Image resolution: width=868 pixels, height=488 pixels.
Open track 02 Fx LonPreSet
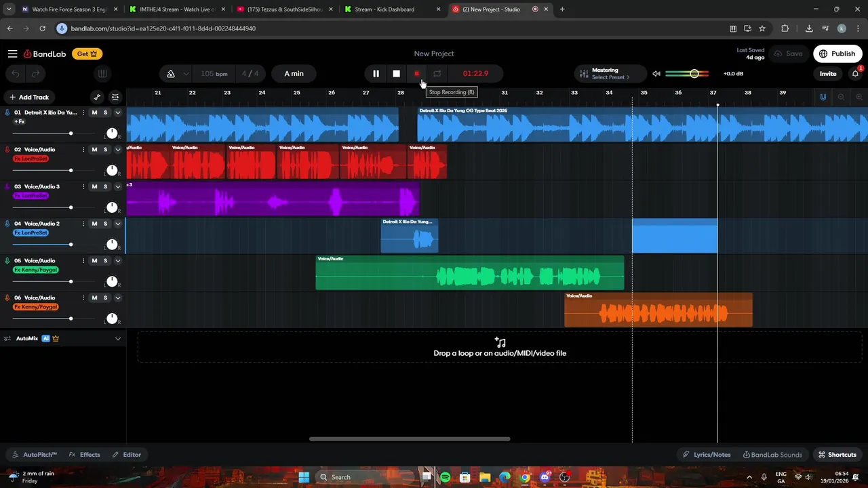pyautogui.click(x=31, y=159)
